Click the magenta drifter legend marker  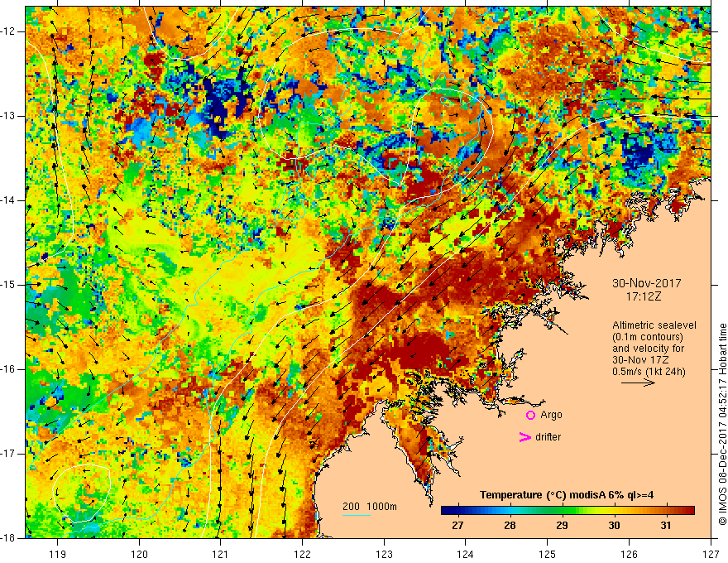[524, 437]
